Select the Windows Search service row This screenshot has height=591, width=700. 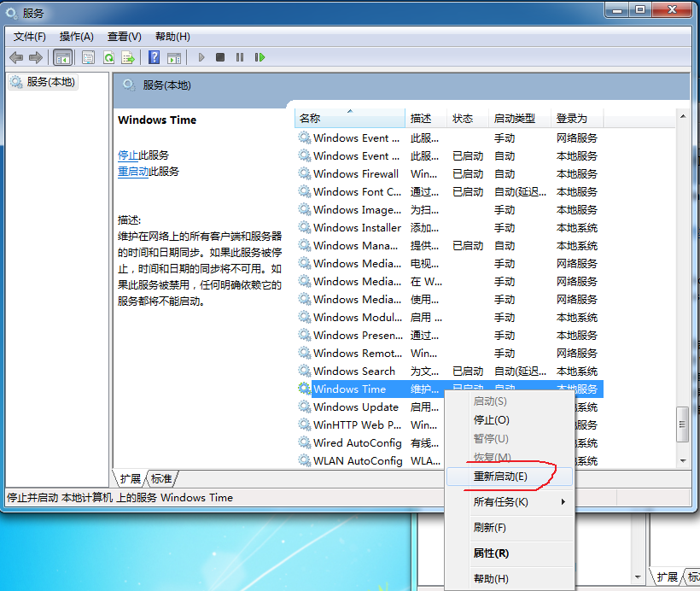point(449,371)
